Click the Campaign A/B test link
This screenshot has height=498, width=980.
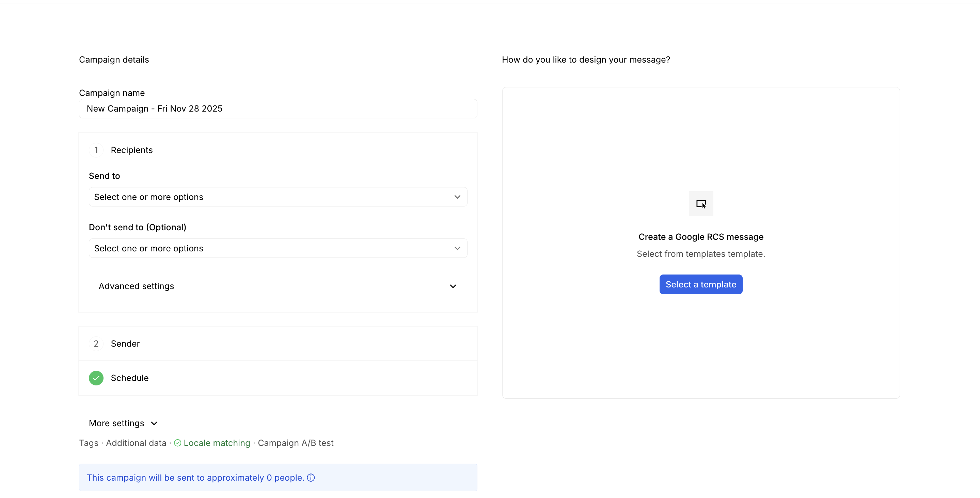[296, 443]
